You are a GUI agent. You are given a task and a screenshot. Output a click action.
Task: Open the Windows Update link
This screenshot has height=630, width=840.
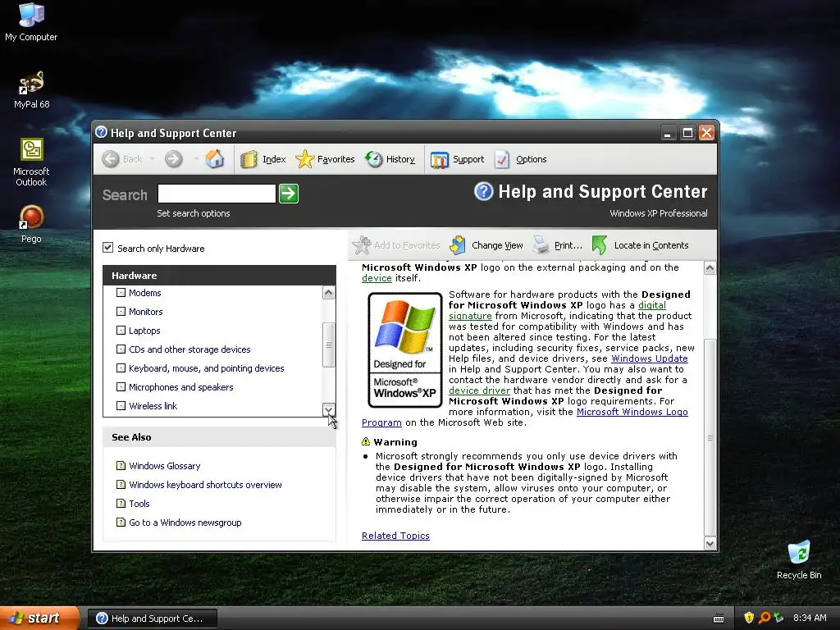click(x=650, y=358)
